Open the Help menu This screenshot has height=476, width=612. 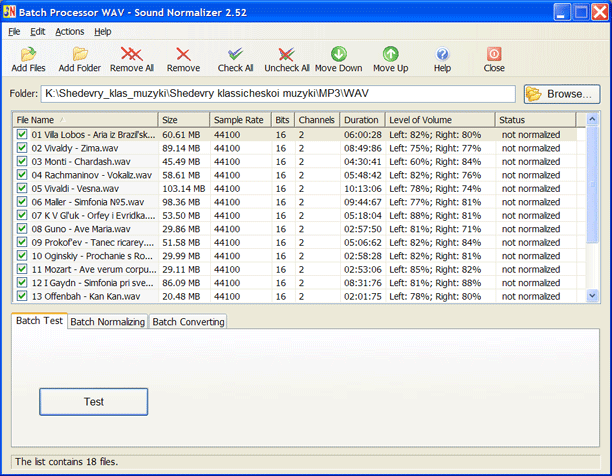pyautogui.click(x=103, y=32)
